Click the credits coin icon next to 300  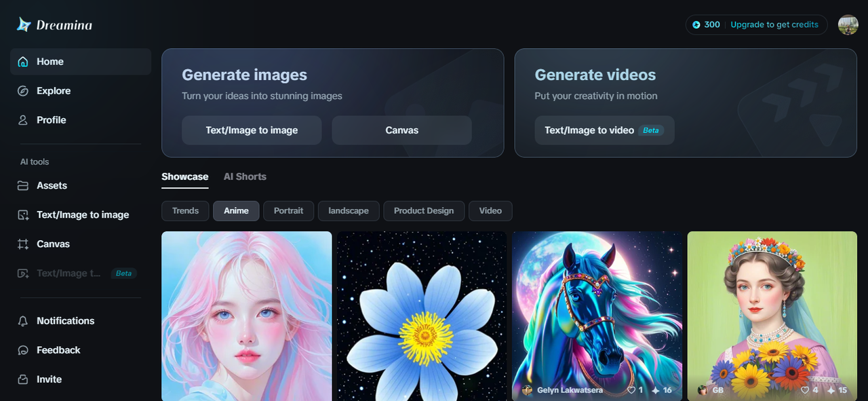[696, 24]
